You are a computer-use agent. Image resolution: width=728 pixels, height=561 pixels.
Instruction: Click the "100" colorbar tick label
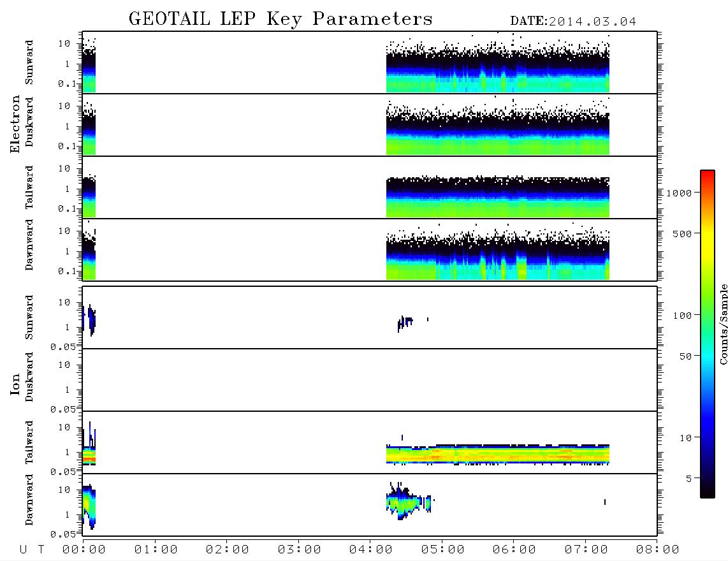[x=682, y=316]
